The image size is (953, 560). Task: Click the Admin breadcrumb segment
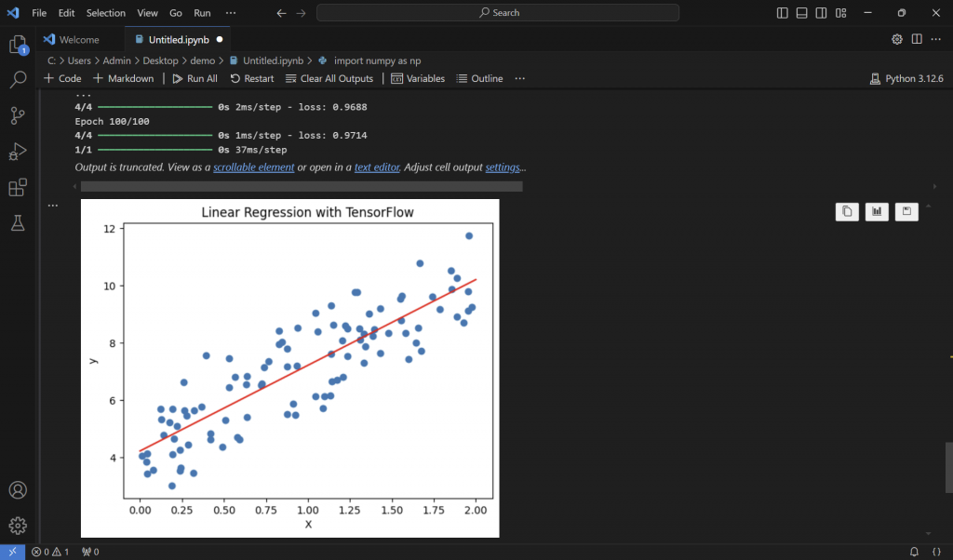click(x=116, y=60)
